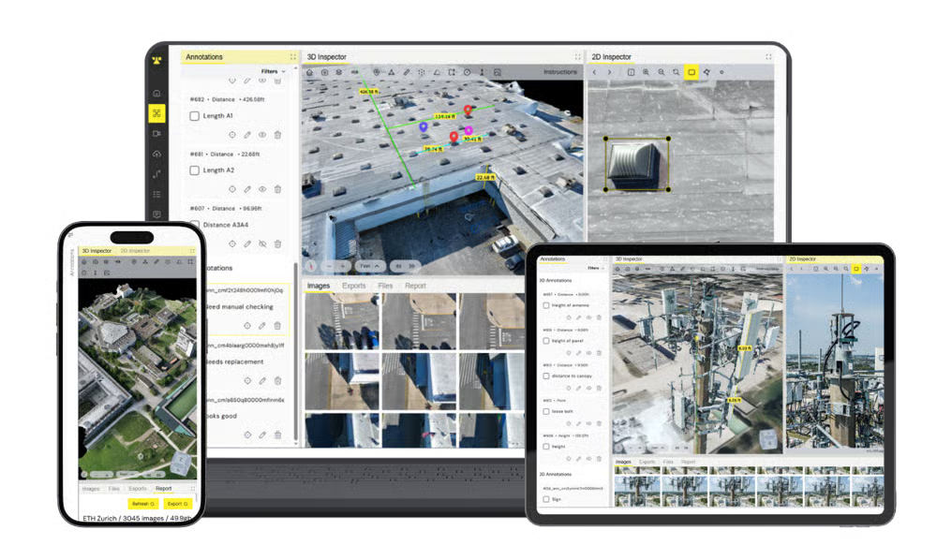Tick 'height of antenna' checkbox on tablet

coord(546,305)
